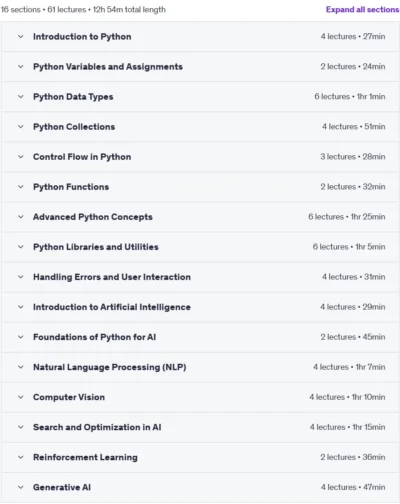
Task: Expand Python Collections chevron
Action: [21, 127]
